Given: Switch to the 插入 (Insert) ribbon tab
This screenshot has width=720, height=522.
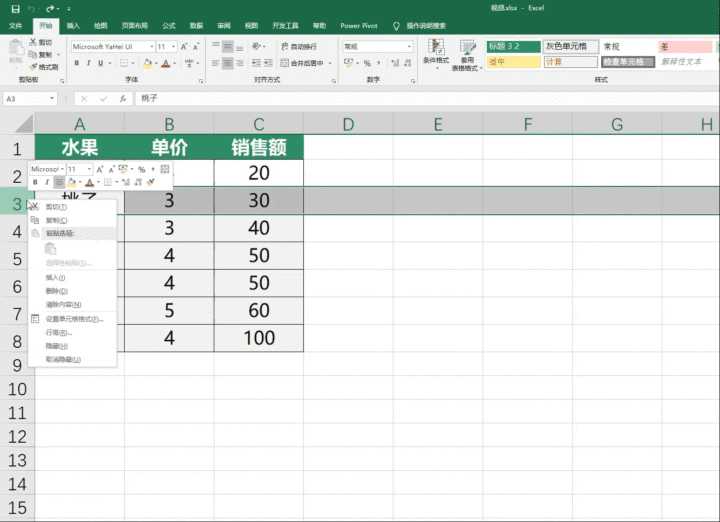Looking at the screenshot, I should pyautogui.click(x=73, y=25).
